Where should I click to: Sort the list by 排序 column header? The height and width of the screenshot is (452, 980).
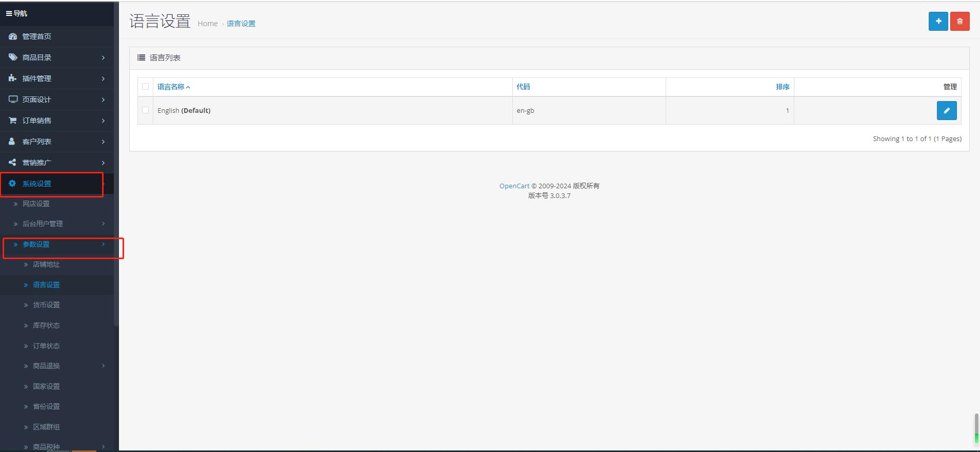[782, 87]
